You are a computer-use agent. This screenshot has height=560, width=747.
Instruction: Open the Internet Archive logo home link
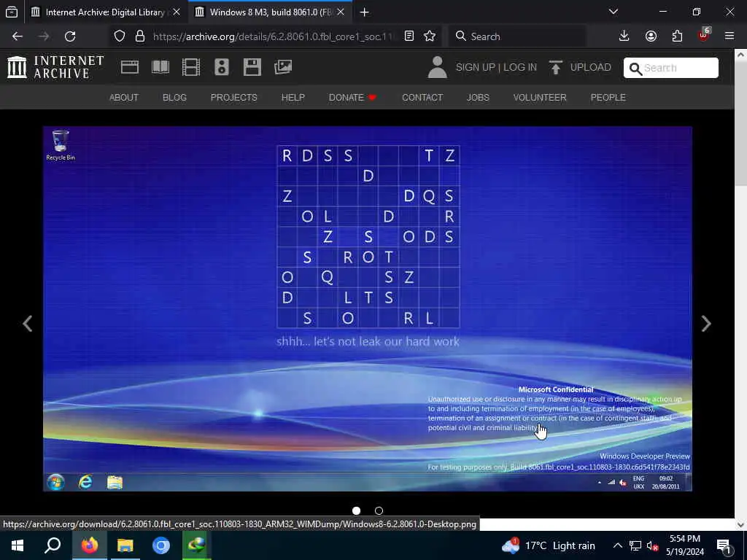[x=55, y=67]
